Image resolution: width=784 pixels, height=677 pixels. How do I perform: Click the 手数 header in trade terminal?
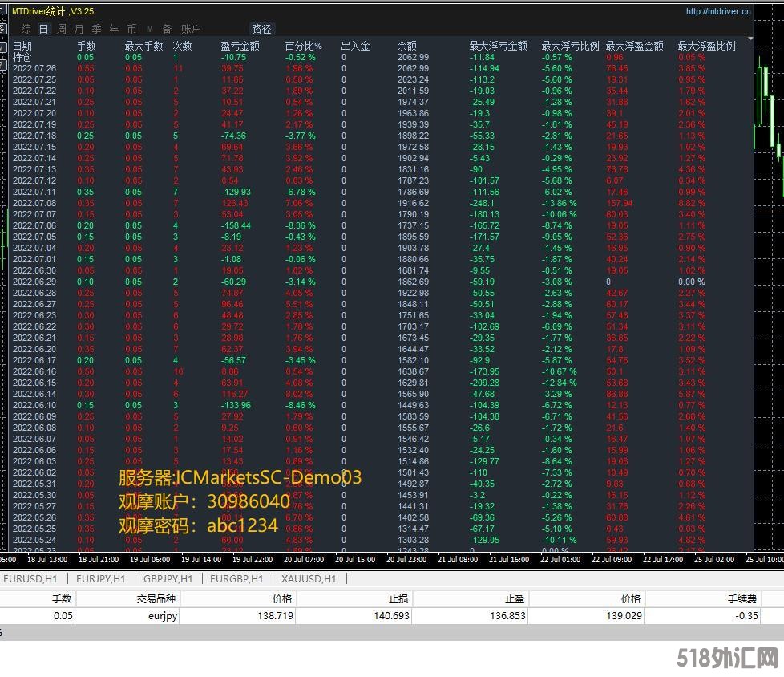tap(62, 599)
